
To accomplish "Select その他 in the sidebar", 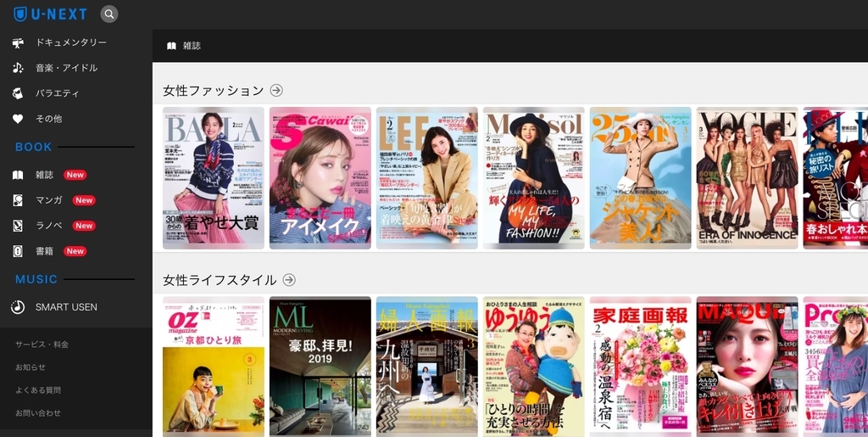I will 48,119.
